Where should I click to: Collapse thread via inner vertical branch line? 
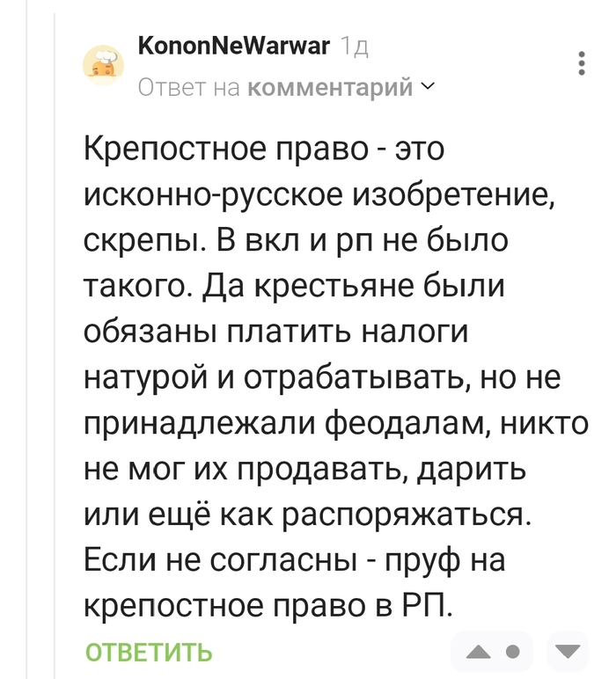55,347
